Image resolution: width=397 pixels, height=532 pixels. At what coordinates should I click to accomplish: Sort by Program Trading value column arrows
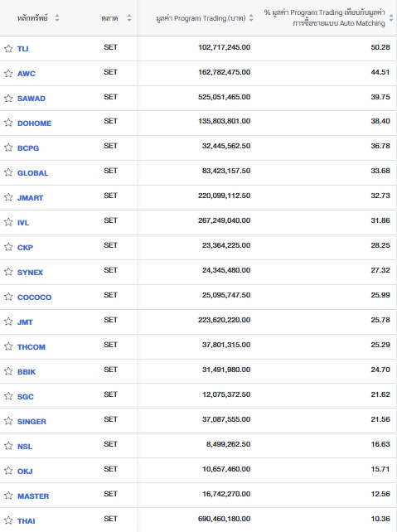tap(251, 18)
